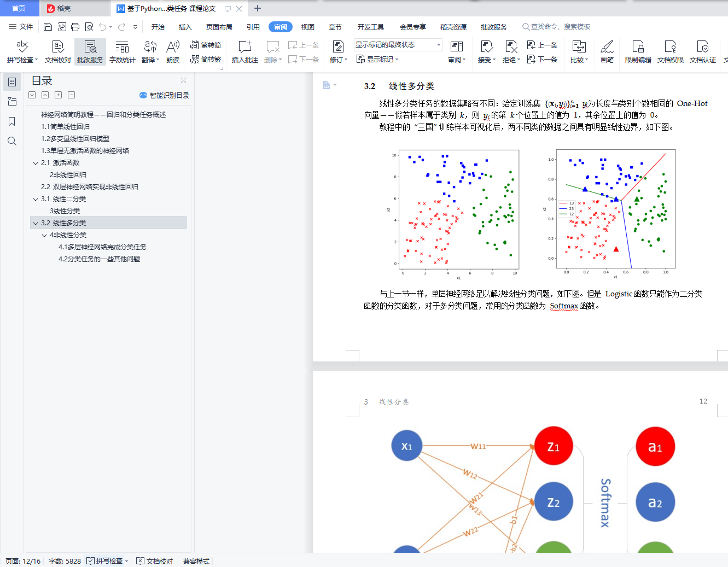Screen dimensions: 728x567
Task: Show the 目录 outline pane in sidebar
Action: (x=12, y=82)
